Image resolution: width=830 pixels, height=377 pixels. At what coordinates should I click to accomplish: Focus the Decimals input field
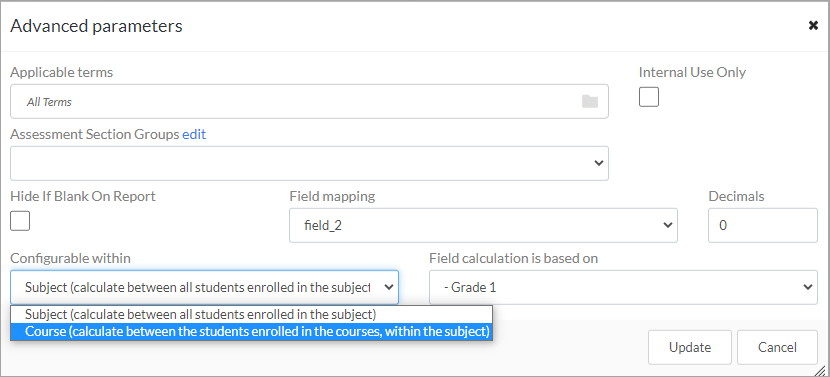point(763,225)
